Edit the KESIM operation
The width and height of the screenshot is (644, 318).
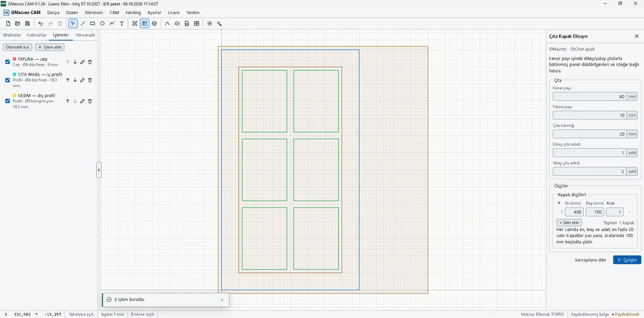click(x=83, y=101)
